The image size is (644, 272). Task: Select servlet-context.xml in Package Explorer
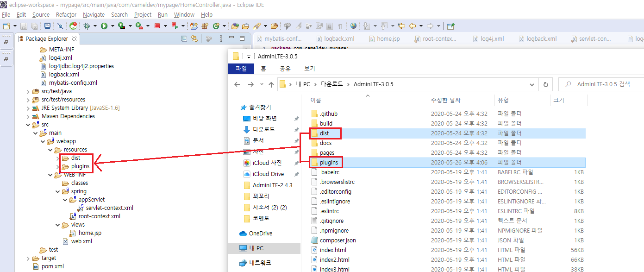click(109, 208)
